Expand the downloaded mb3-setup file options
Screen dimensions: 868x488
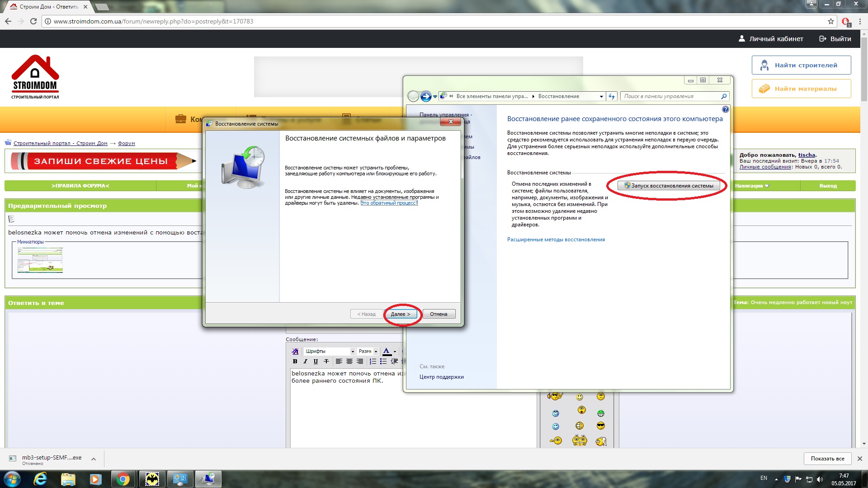94,459
